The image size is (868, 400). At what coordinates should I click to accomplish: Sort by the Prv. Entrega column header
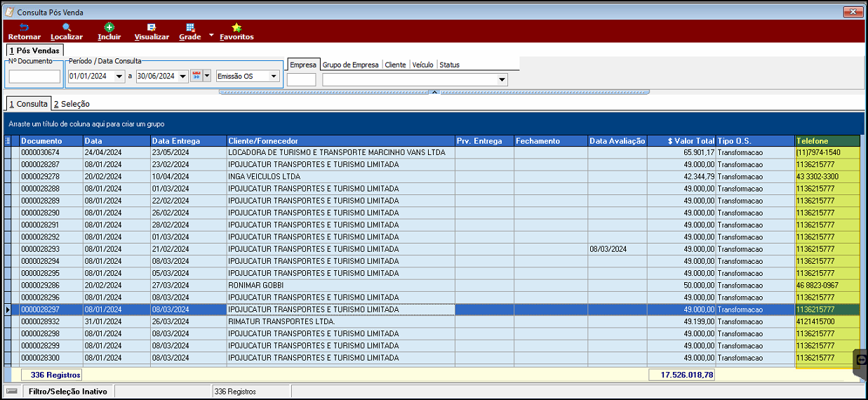click(x=484, y=141)
